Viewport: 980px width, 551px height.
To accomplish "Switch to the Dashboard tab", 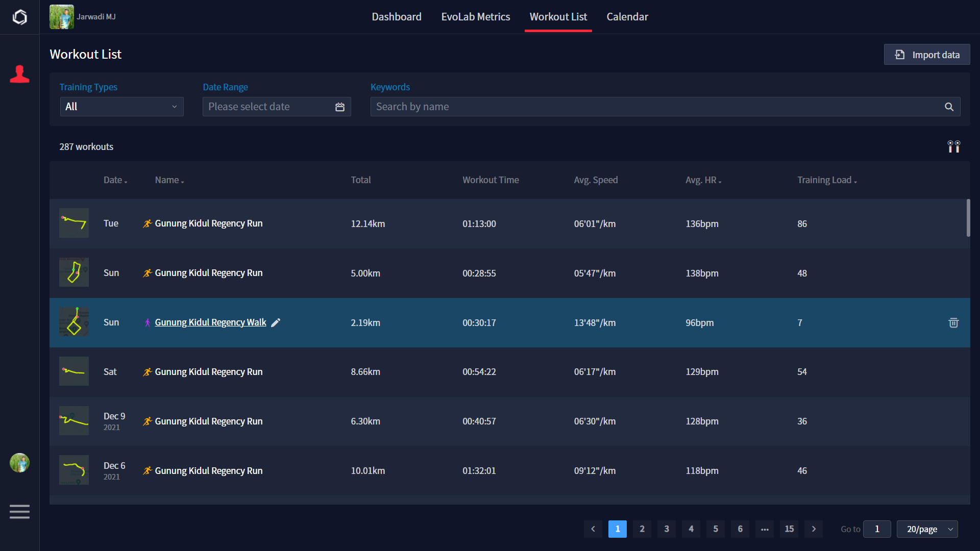I will (397, 17).
